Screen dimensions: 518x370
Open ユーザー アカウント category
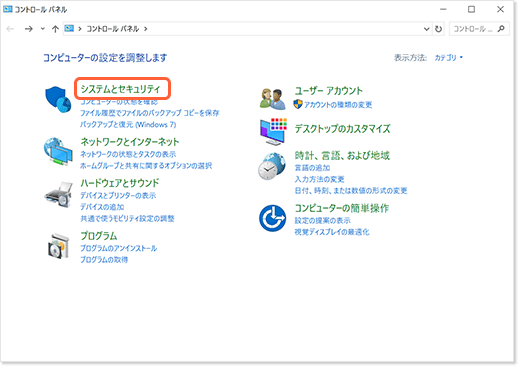point(328,91)
